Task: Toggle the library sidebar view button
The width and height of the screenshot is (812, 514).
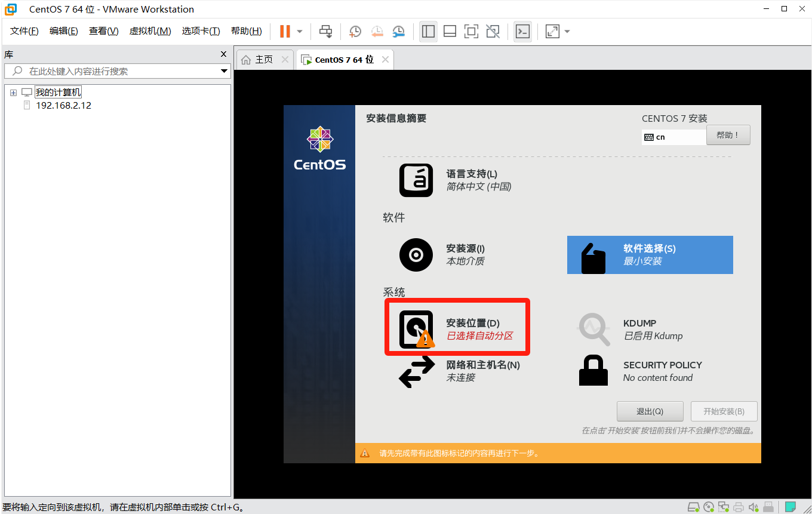Action: [x=428, y=31]
